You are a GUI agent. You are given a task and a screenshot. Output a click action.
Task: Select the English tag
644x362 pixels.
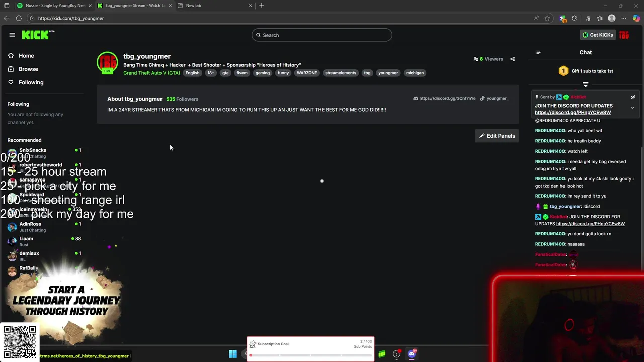point(192,73)
